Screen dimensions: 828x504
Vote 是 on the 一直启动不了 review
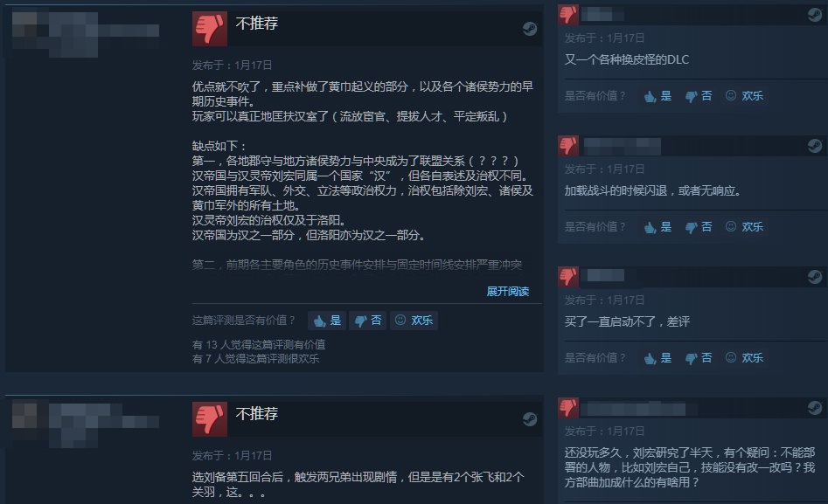(x=658, y=358)
